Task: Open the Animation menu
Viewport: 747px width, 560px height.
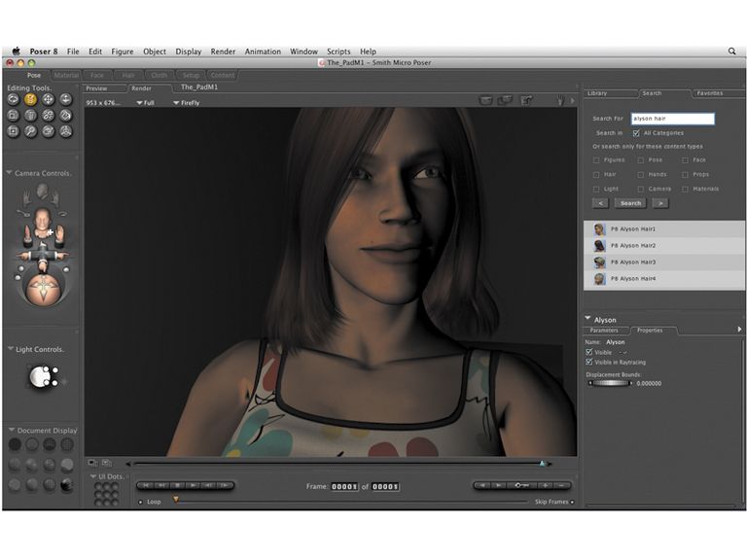Action: 262,52
